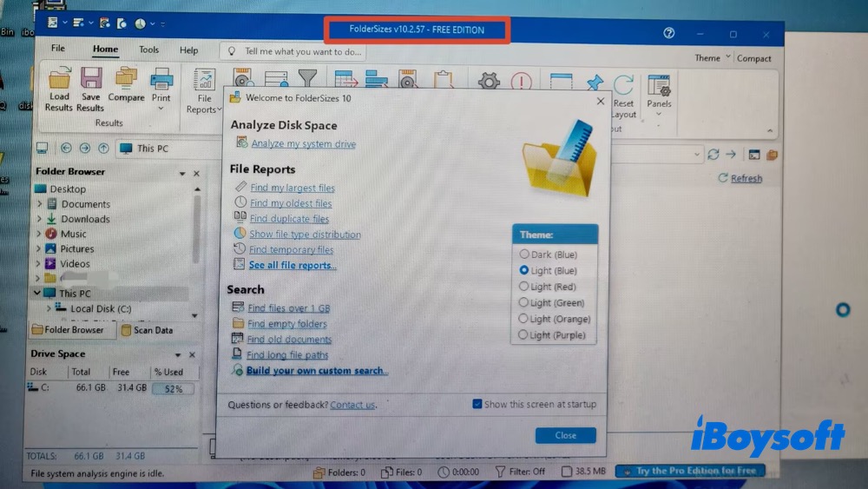Switch to the Scan Data tab
868x489 pixels.
coord(147,330)
